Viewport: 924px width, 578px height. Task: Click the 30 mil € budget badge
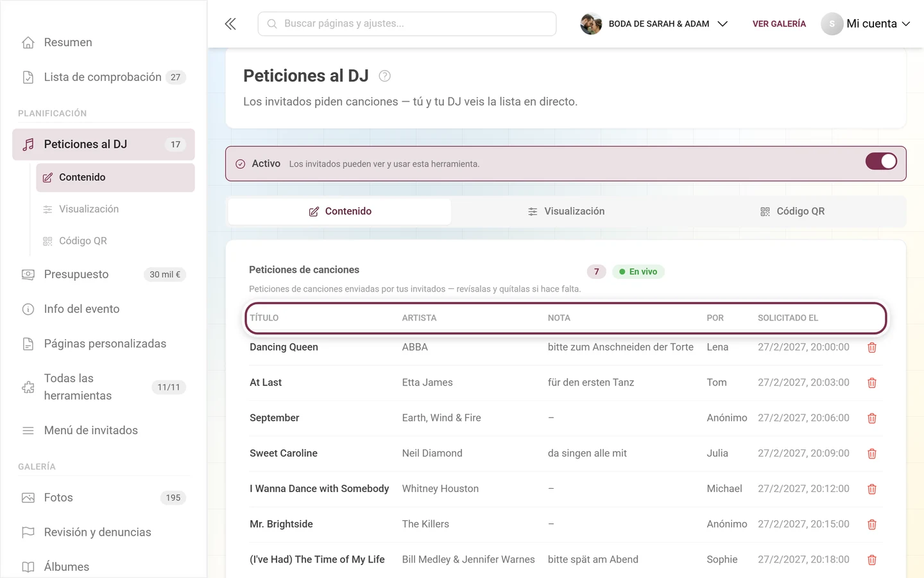(x=165, y=274)
